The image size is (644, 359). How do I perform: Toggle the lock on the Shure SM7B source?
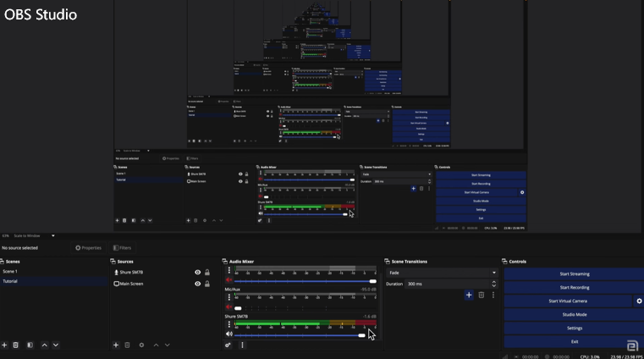207,273
